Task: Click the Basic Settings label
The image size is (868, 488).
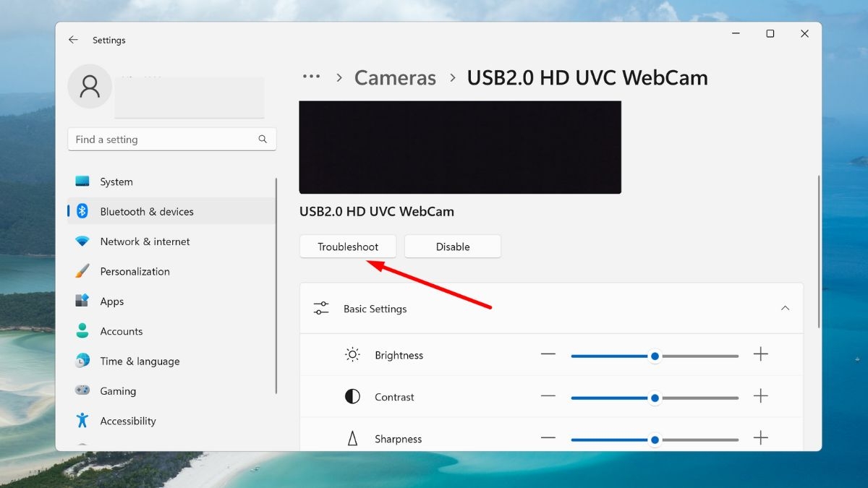Action: pos(375,309)
